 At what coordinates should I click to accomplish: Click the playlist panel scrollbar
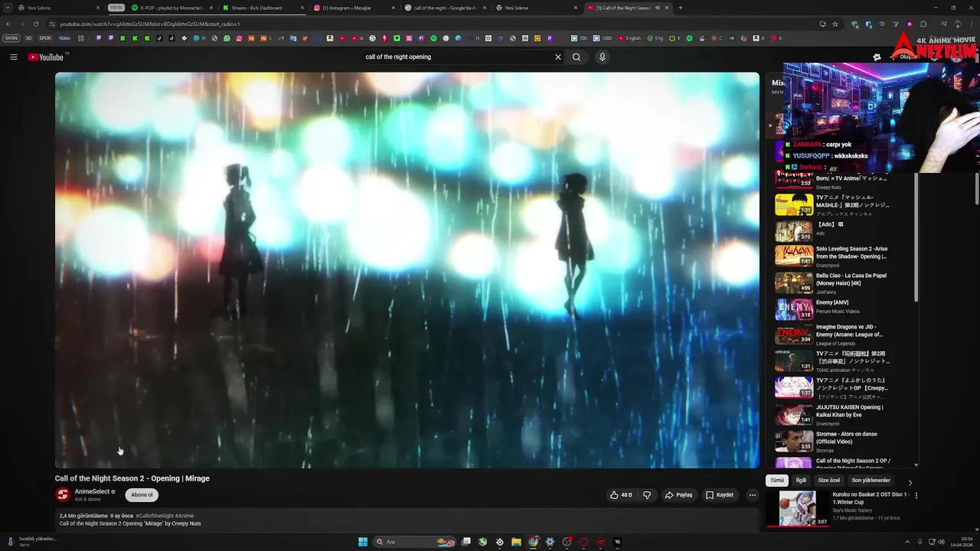pos(916,237)
